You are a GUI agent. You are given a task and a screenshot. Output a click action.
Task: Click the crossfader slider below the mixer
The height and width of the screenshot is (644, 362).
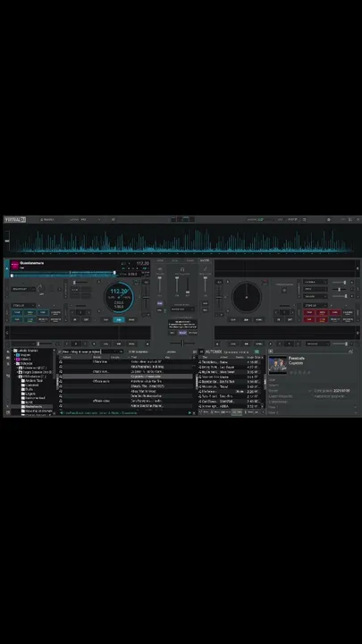point(182,343)
